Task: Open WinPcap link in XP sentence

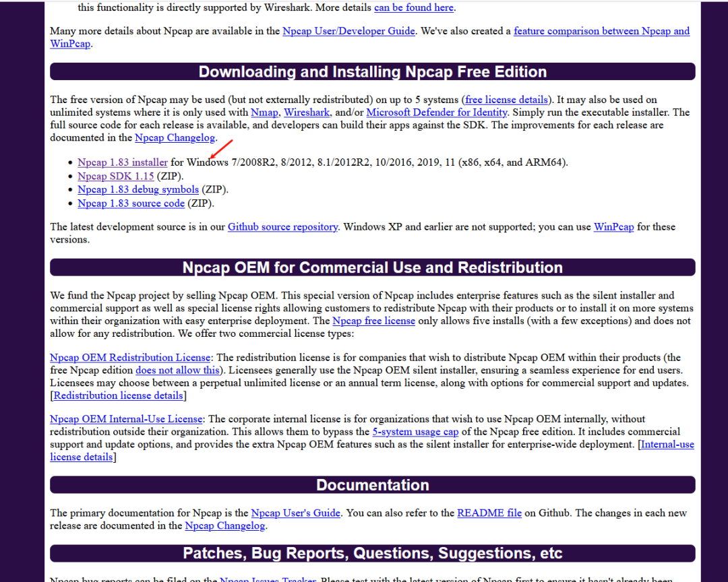Action: [x=614, y=227]
